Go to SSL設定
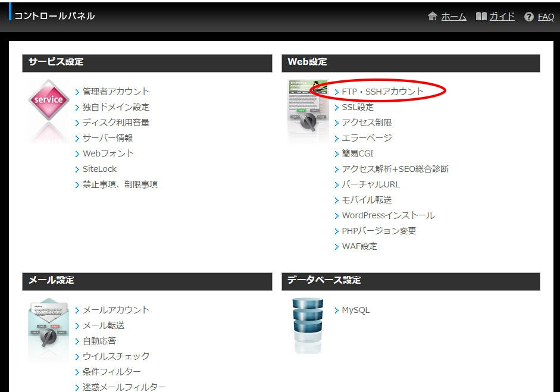Viewport: 560px width, 392px height. [358, 107]
